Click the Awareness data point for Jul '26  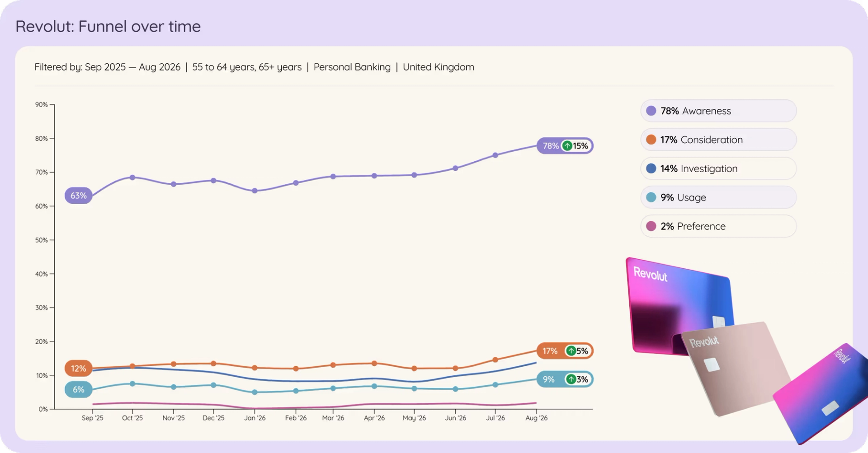coord(495,155)
